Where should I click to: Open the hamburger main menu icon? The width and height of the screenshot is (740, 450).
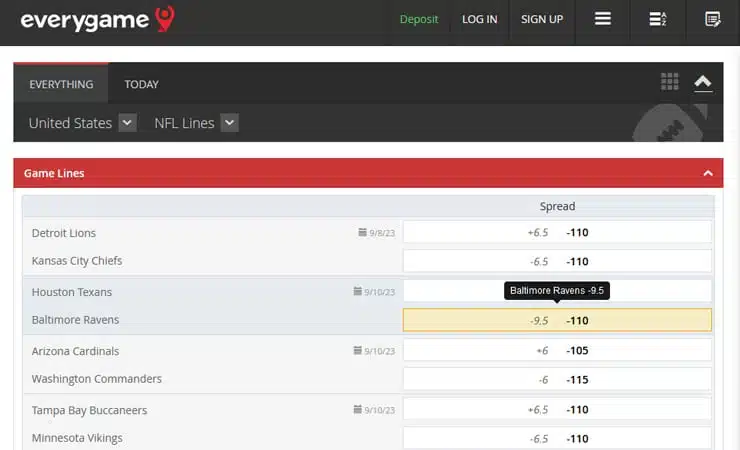(603, 19)
